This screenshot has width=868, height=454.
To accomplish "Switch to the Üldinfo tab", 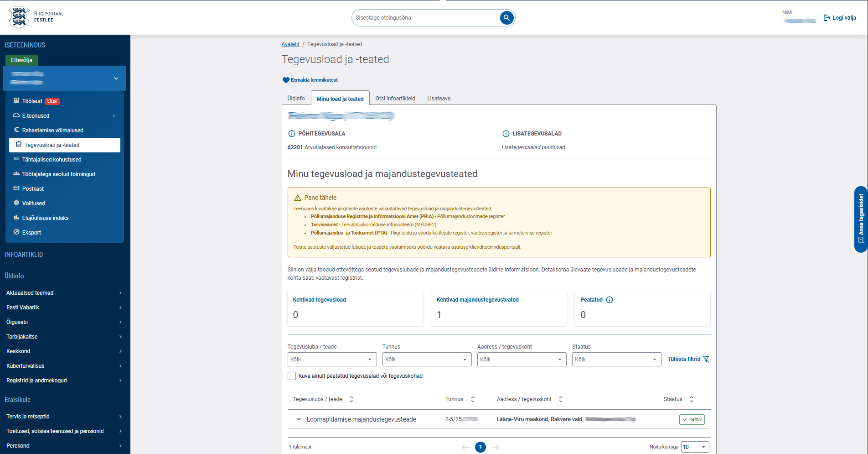I will click(x=296, y=99).
